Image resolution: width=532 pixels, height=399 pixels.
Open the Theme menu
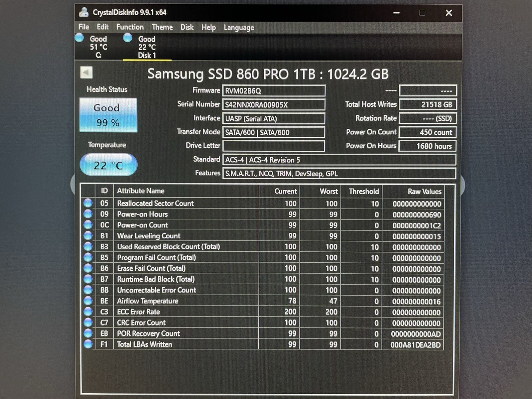coord(162,27)
